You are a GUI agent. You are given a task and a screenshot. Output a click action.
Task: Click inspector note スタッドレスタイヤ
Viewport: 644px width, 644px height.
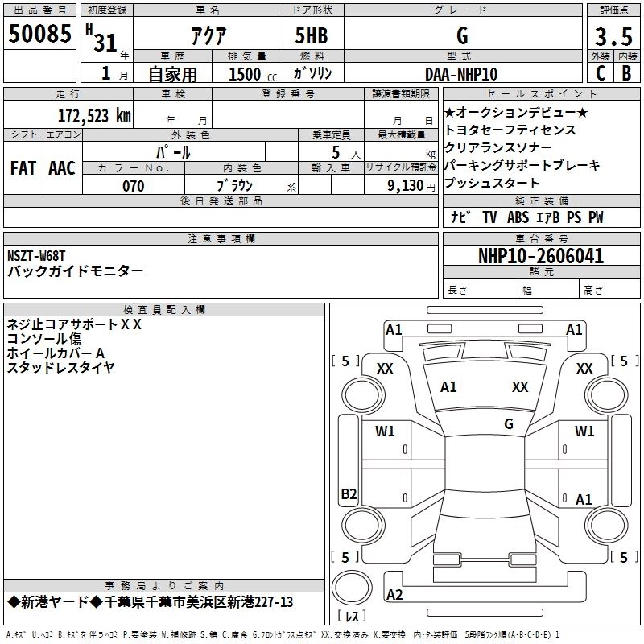60,368
